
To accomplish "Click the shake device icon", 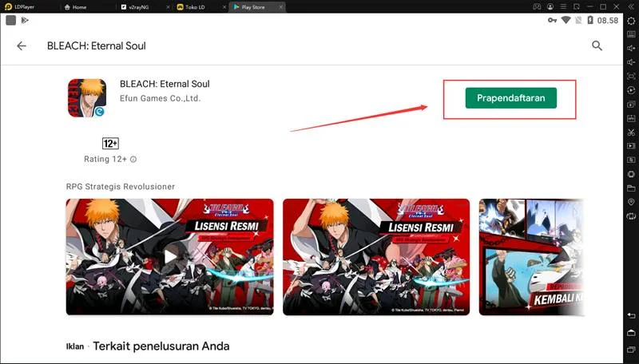I will (x=631, y=174).
